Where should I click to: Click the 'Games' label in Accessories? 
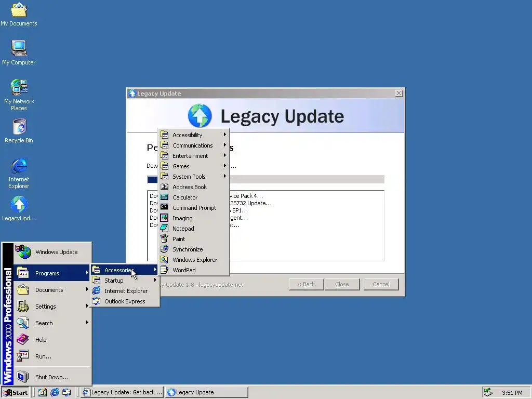[x=181, y=166]
